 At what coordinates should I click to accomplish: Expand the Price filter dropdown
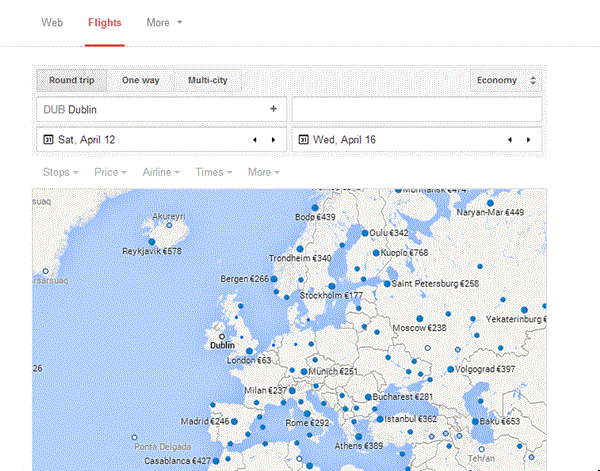pos(110,172)
